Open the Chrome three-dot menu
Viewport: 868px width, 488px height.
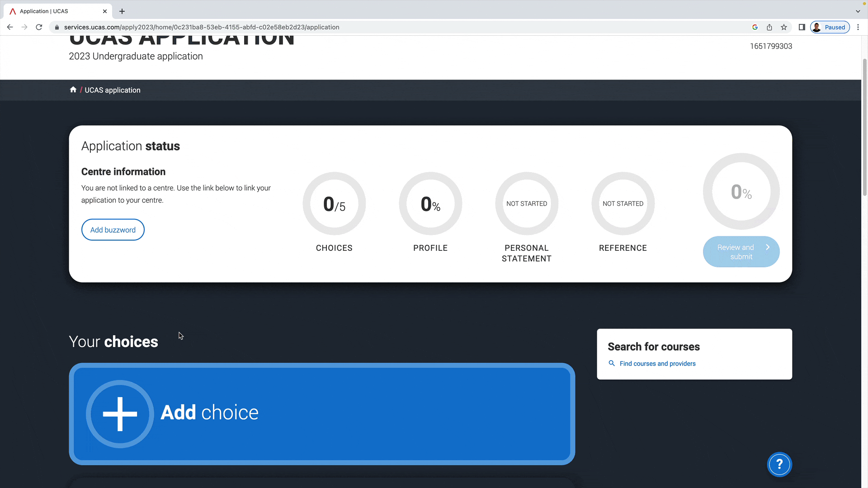[858, 27]
